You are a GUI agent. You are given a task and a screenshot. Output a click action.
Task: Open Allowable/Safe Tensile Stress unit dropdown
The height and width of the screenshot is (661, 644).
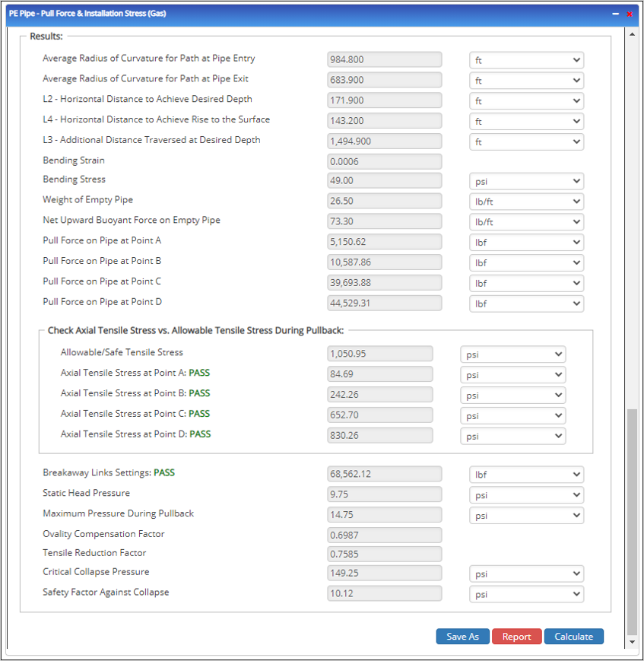point(512,354)
